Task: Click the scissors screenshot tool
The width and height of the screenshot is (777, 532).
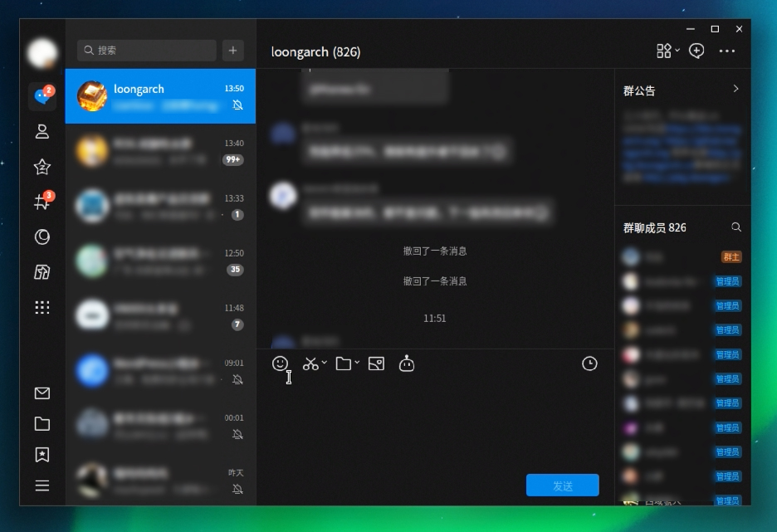Action: [310, 364]
